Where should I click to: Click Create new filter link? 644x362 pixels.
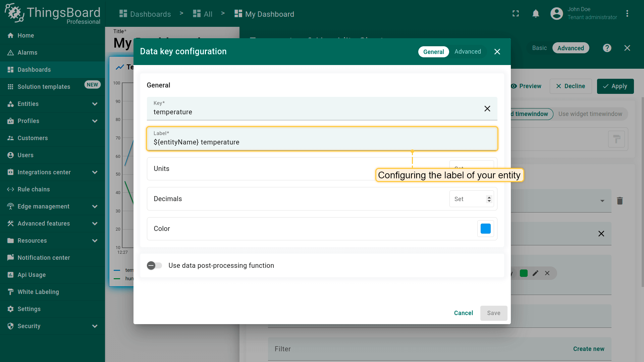tap(588, 349)
